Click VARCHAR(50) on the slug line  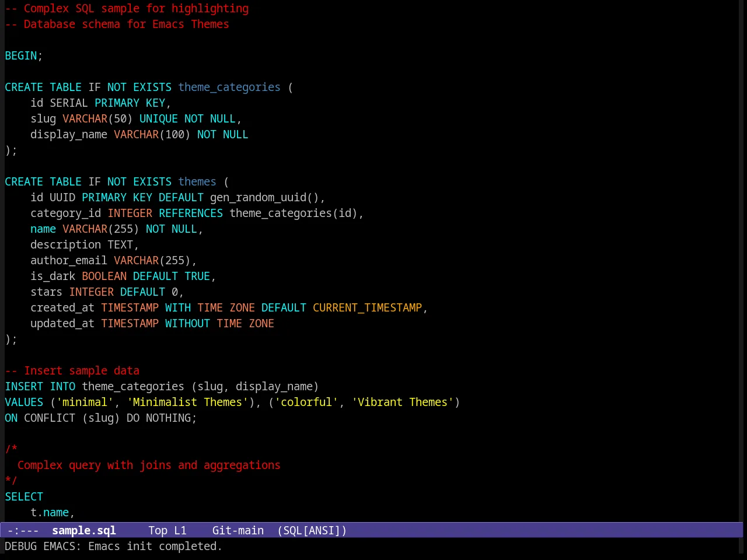pos(97,118)
